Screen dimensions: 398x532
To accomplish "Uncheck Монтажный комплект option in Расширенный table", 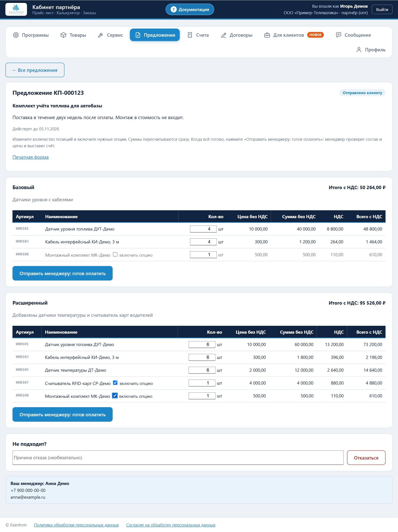I will (x=115, y=395).
